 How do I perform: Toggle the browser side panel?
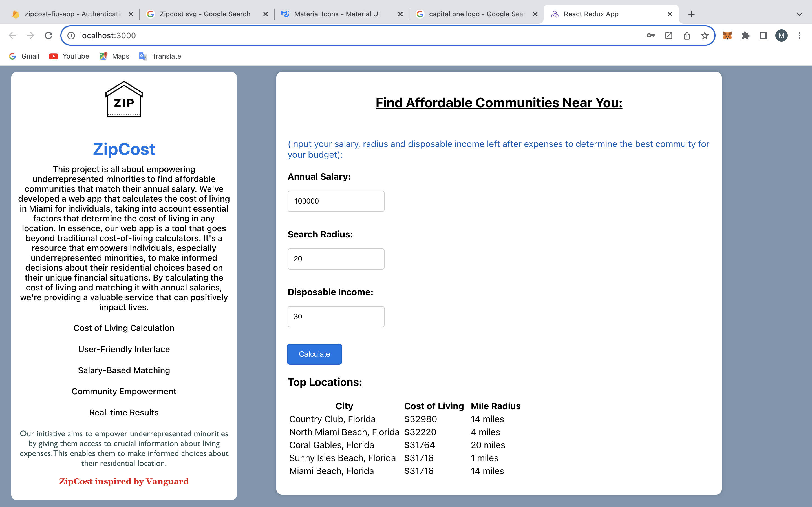click(763, 35)
